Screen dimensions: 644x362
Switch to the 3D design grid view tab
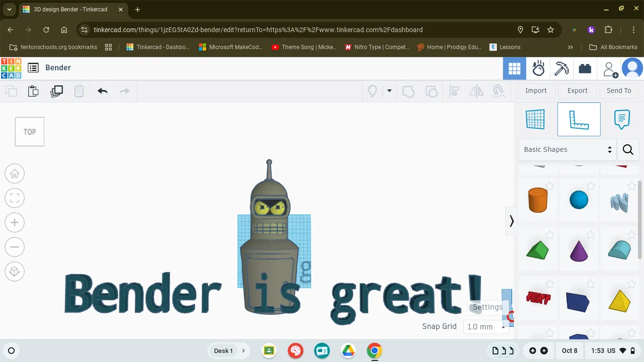click(514, 68)
